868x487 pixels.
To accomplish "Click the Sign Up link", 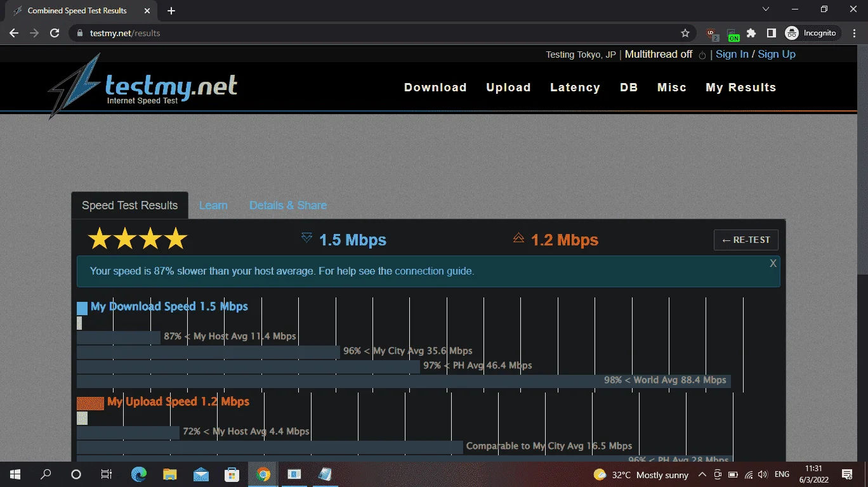I will 777,55.
